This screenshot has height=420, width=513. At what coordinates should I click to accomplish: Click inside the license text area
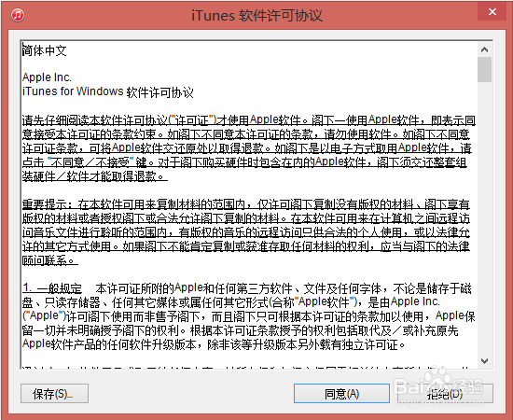pos(249,204)
